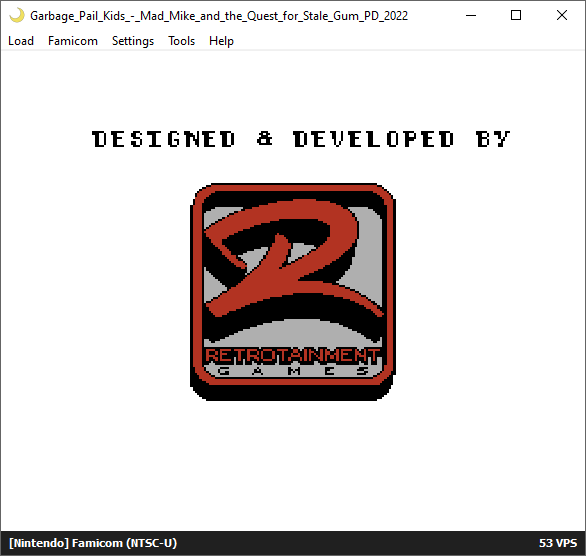This screenshot has height=556, width=586.
Task: Open the Famicom menu
Action: click(73, 41)
